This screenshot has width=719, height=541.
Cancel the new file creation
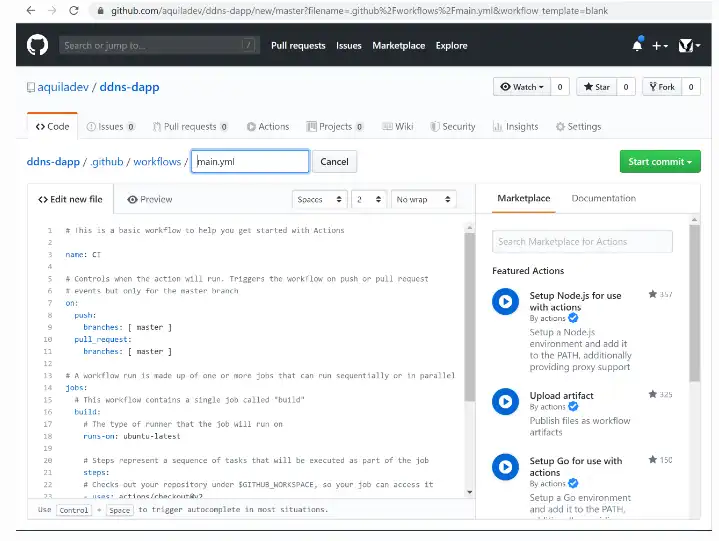334,161
